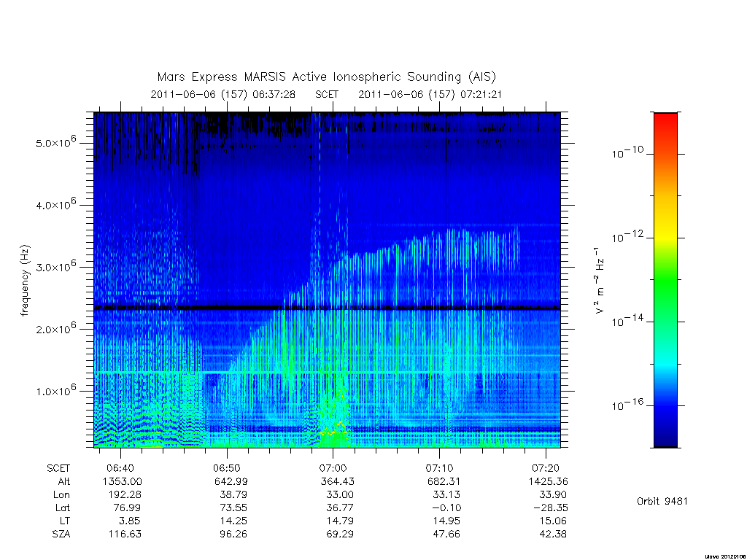747x560 pixels.
Task: Click the color bar 10⁻¹⁶ tick label
Action: click(627, 404)
